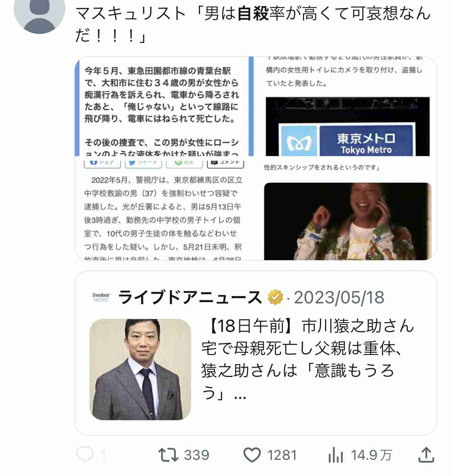Open quoted tweet about 市川猿之助さん

pyautogui.click(x=256, y=353)
